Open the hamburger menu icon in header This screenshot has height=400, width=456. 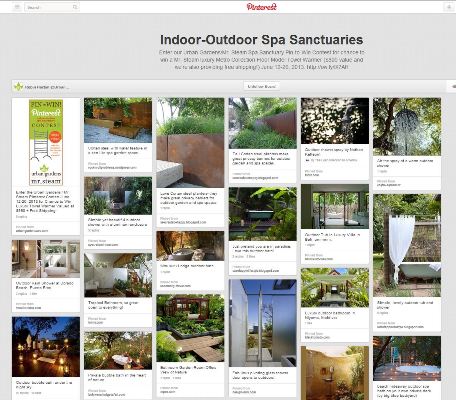tap(17, 7)
